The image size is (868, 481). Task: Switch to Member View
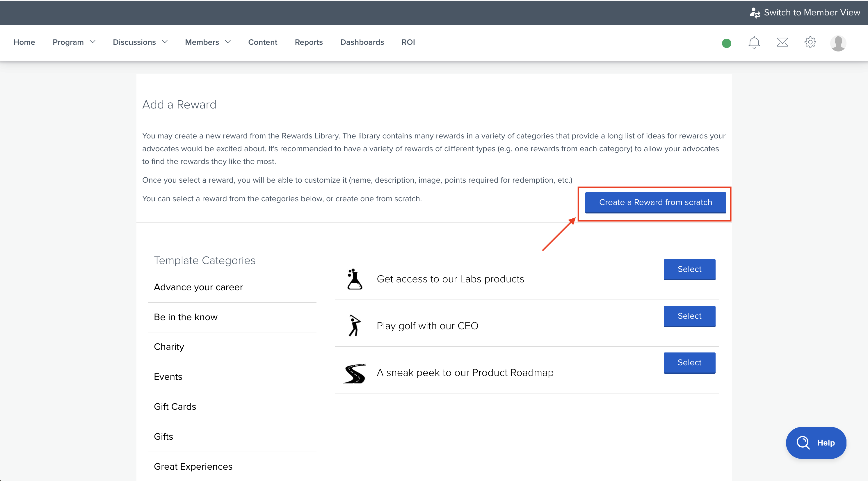pos(805,13)
